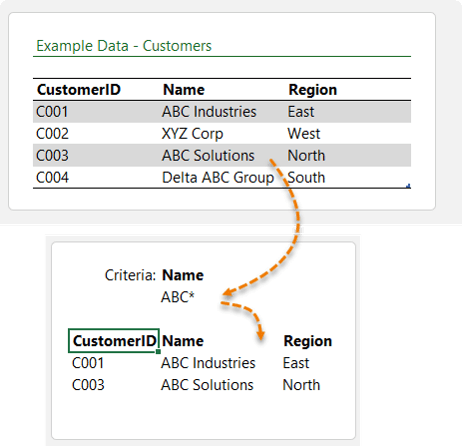The height and width of the screenshot is (446, 462).
Task: Select the ABC* criteria cell
Action: 178,297
